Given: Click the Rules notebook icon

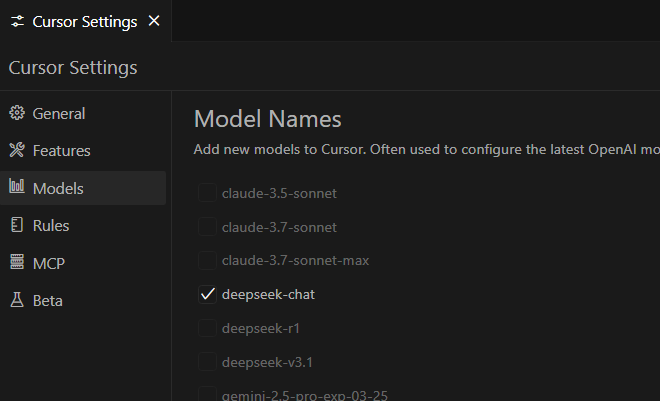Looking at the screenshot, I should pos(17,225).
